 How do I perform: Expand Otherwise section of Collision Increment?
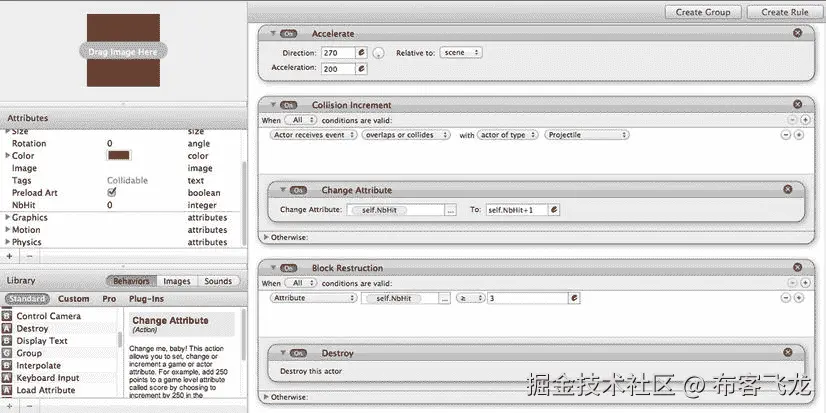pos(267,237)
